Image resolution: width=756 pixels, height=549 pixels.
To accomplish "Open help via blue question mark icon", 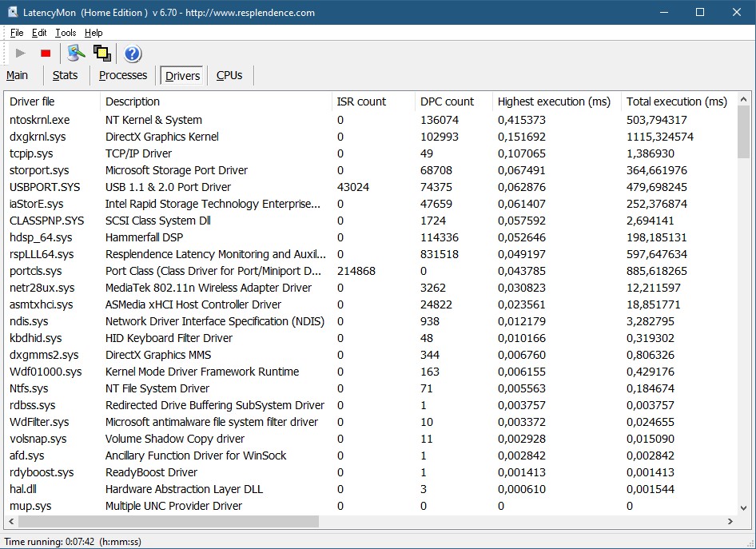I will pyautogui.click(x=133, y=54).
